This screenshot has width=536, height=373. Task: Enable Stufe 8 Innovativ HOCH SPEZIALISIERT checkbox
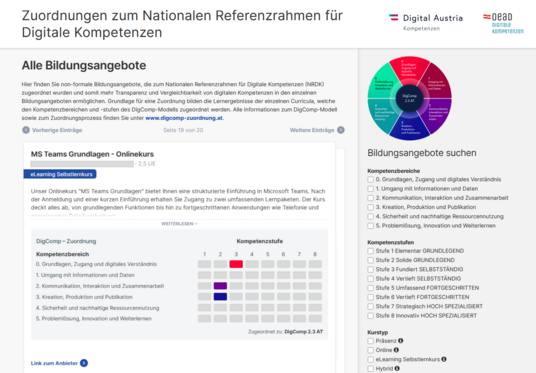coord(371,316)
